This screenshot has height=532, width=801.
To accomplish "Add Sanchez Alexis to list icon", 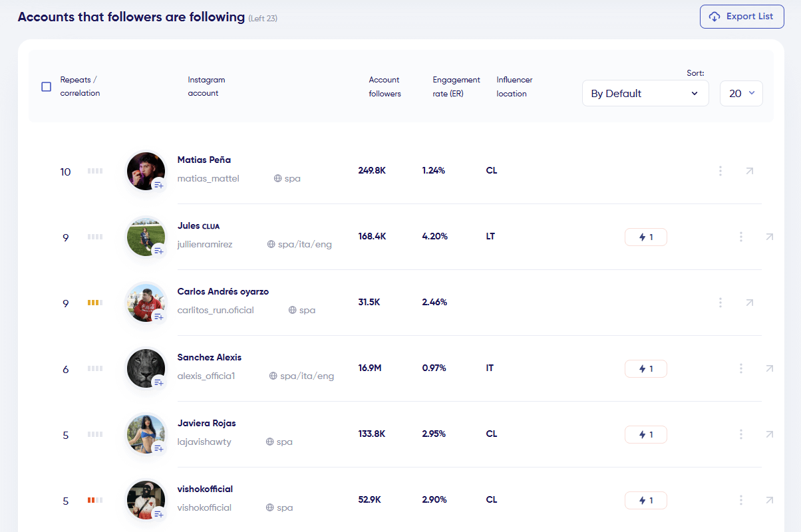I will 158,382.
